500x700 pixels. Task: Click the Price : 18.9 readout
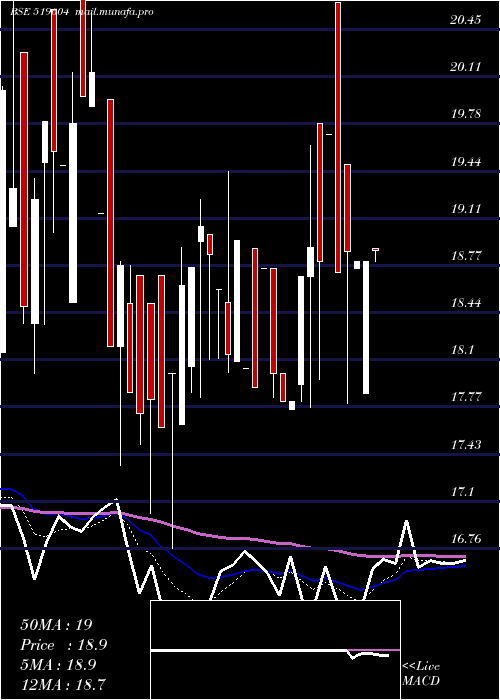point(63,645)
